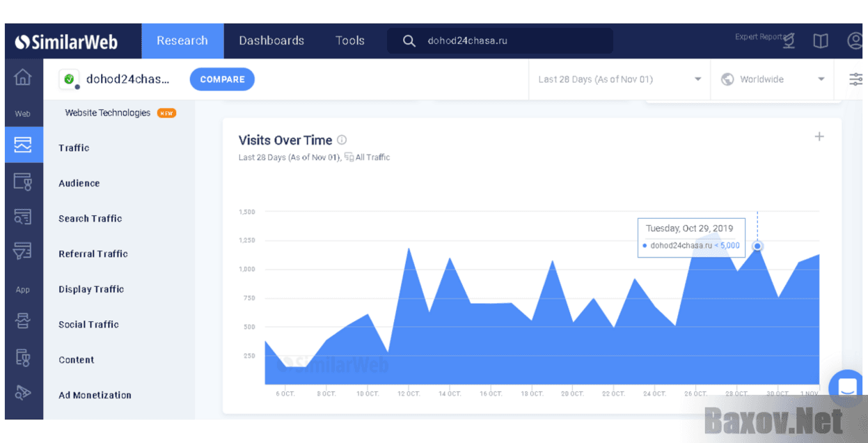Click the Expert Report icon
Image resolution: width=868 pixels, height=443 pixels.
(789, 41)
